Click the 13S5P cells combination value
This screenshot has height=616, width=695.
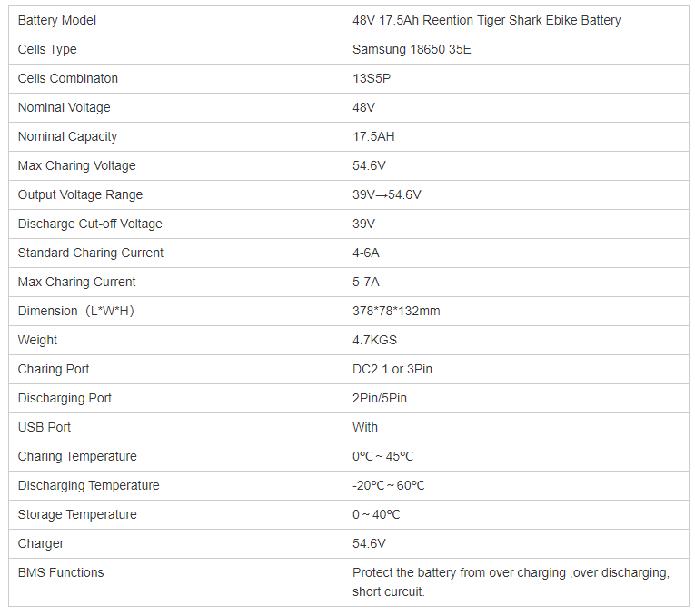coord(372,78)
